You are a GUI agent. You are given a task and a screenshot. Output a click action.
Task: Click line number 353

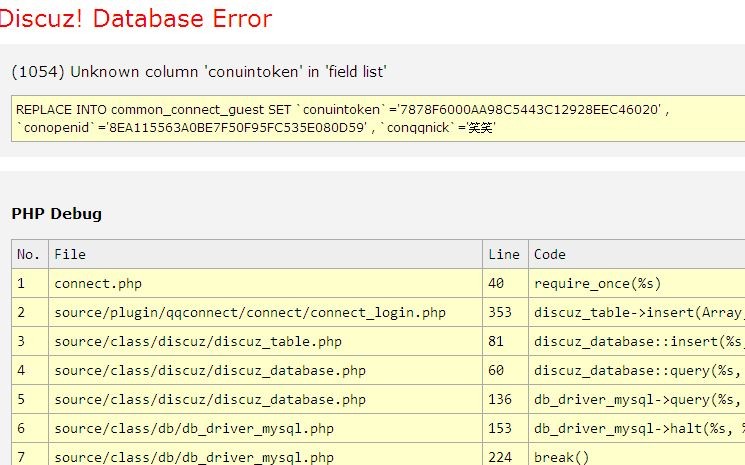pyautogui.click(x=505, y=313)
